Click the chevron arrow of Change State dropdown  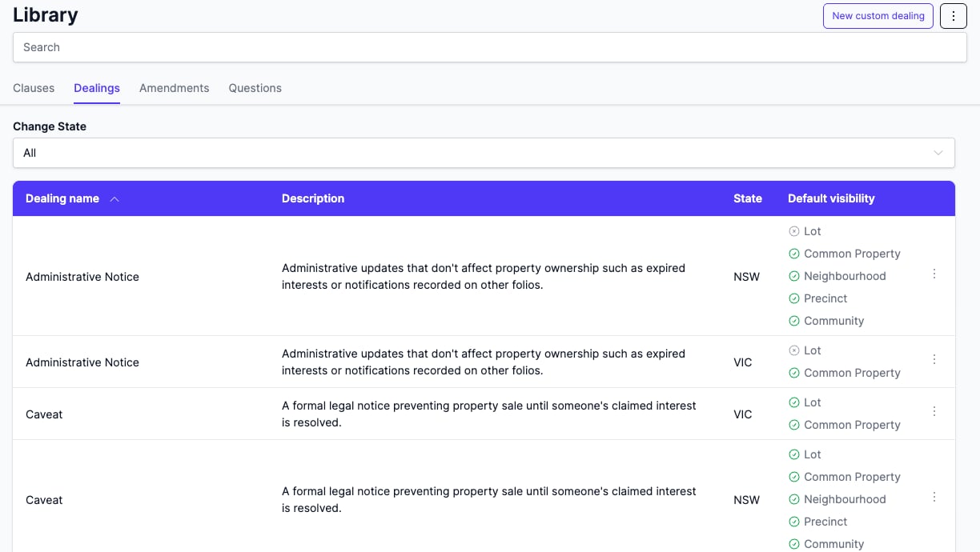click(x=938, y=153)
